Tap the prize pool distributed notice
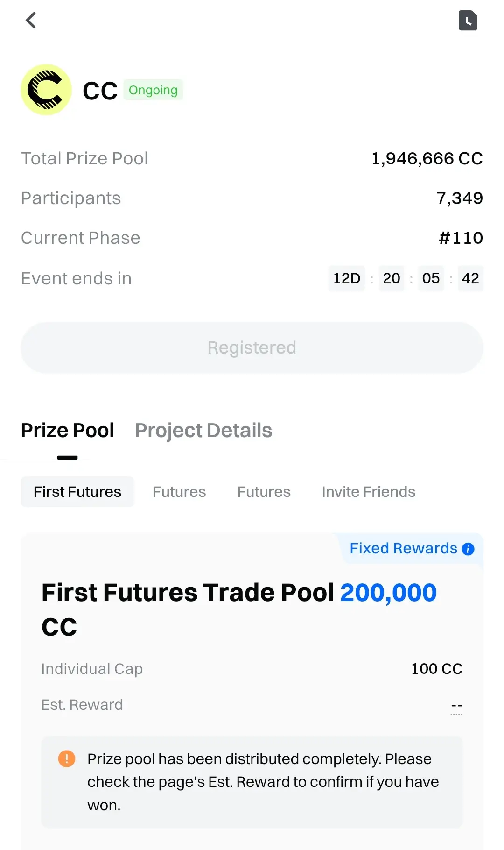 click(252, 782)
